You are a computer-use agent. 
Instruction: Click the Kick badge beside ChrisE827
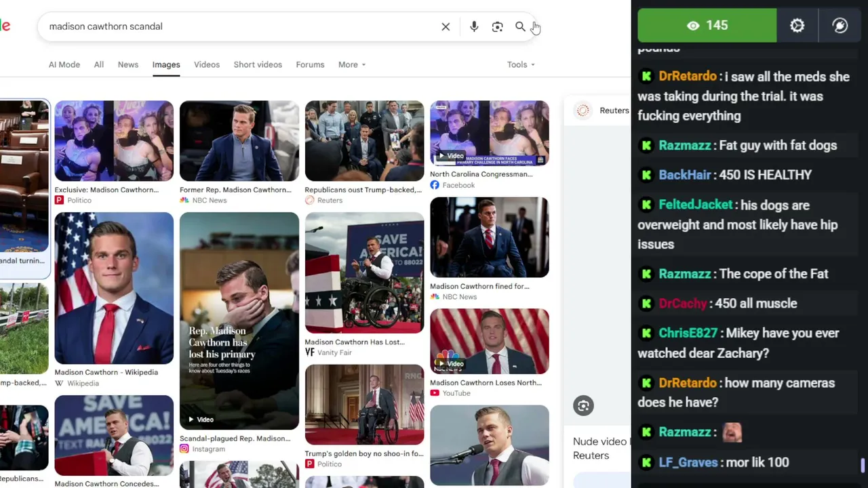(x=646, y=333)
